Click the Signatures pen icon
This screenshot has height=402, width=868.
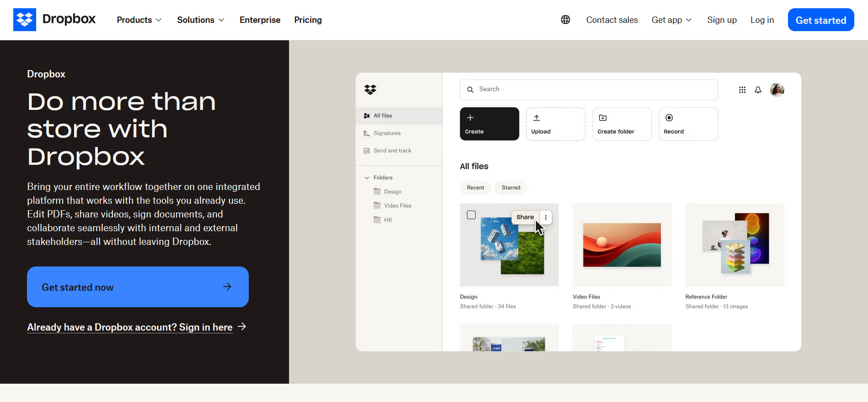[367, 133]
